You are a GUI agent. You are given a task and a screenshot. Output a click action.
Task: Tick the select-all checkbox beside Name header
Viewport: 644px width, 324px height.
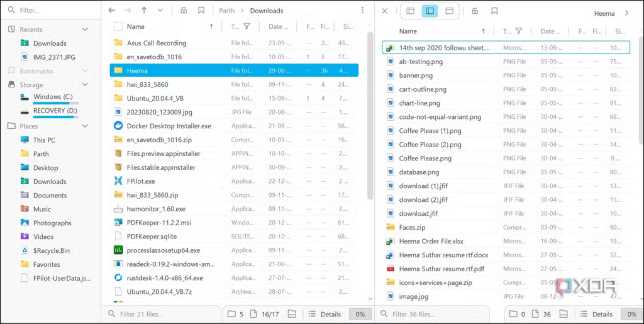pos(118,27)
